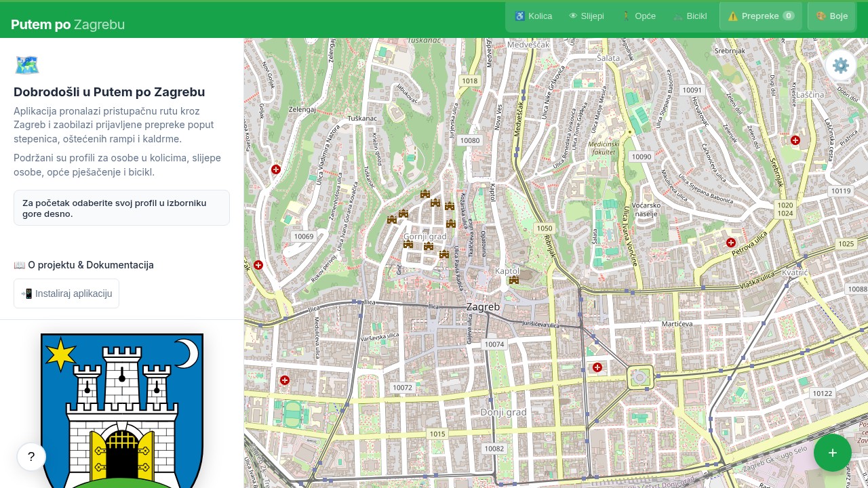
Task: Choose the Opće walking profile
Action: tap(639, 16)
